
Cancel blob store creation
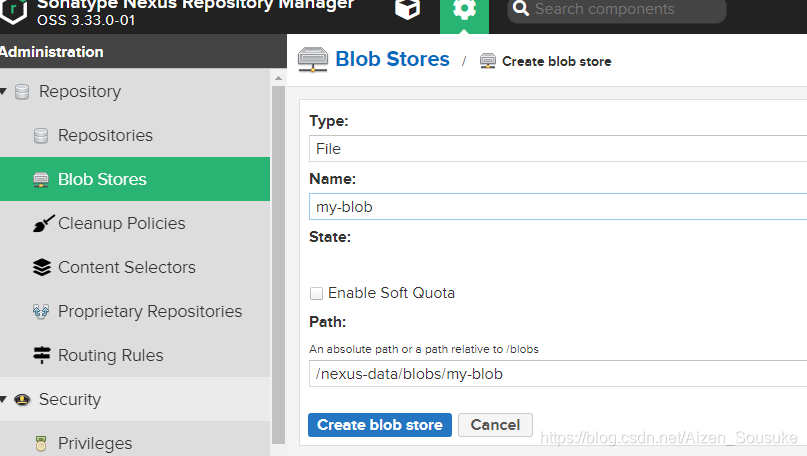495,425
